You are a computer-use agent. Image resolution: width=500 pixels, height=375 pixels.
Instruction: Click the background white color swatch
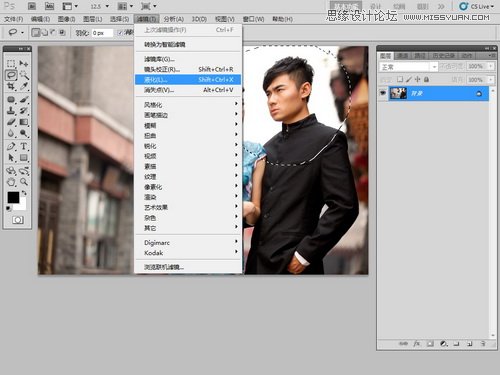point(22,205)
